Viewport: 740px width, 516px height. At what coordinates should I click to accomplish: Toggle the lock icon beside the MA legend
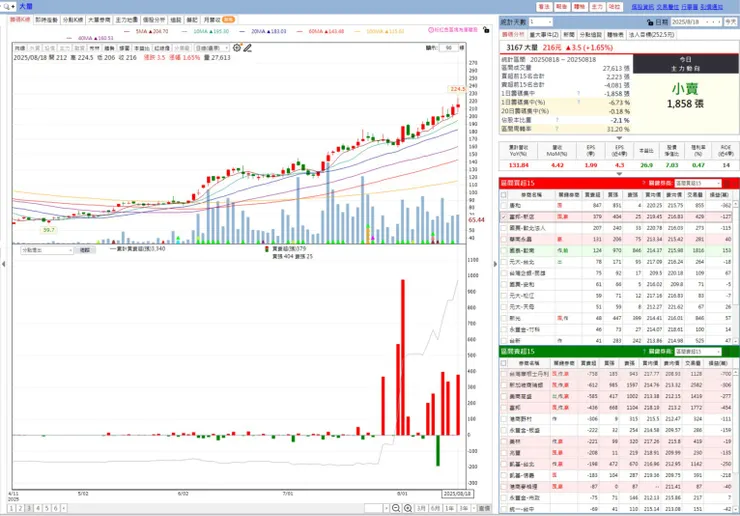point(486,30)
